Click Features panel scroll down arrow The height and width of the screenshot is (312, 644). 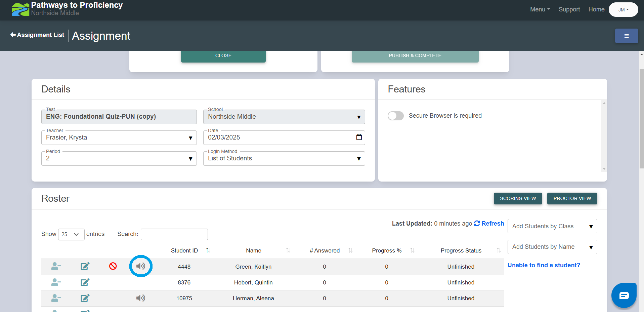(604, 169)
